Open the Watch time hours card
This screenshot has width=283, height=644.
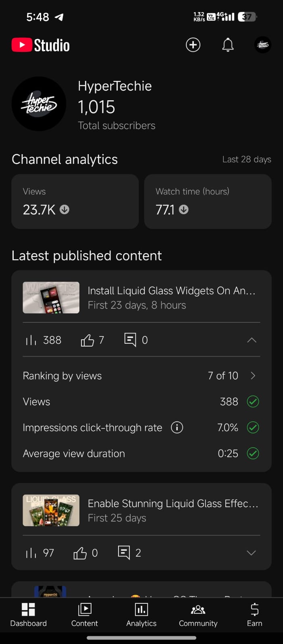208,201
